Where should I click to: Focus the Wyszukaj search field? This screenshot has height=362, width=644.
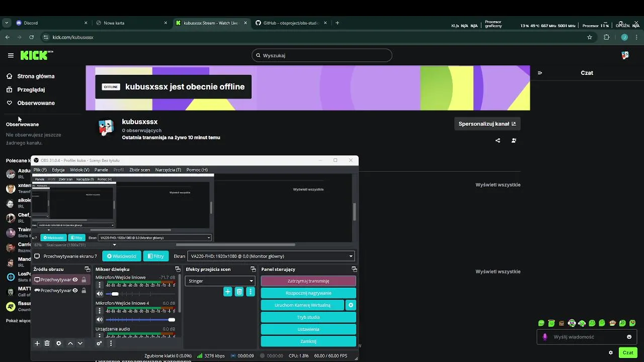point(322,55)
